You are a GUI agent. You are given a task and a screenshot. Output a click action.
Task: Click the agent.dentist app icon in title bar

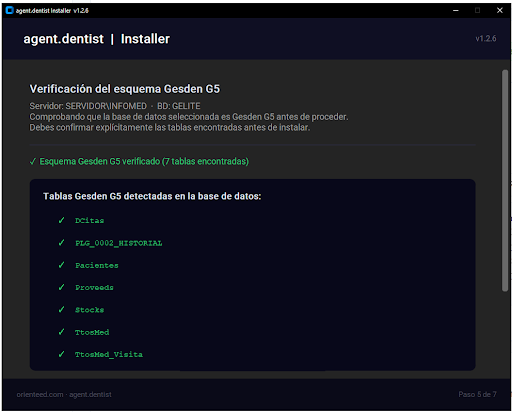click(9, 10)
